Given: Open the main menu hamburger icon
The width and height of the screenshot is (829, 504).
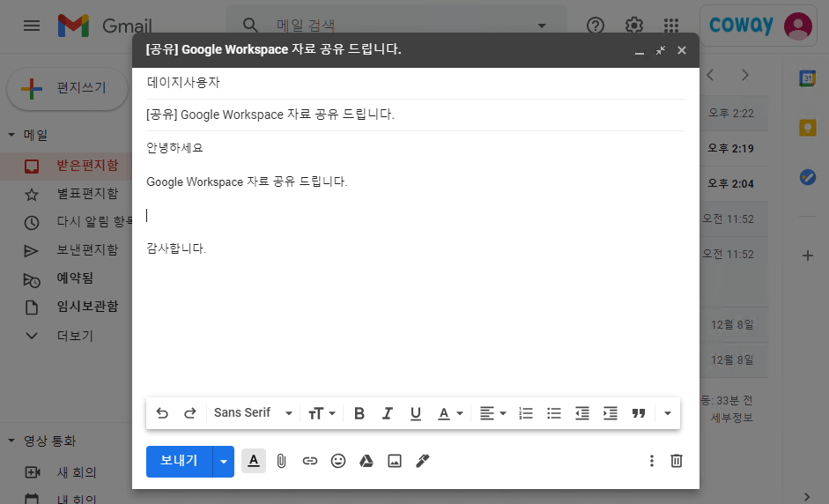Looking at the screenshot, I should click(x=32, y=26).
